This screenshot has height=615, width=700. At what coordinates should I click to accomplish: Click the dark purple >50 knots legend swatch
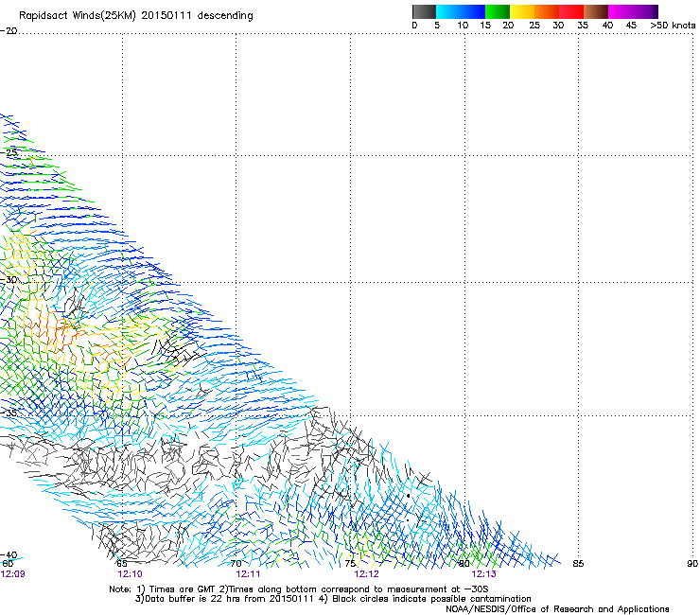656,11
